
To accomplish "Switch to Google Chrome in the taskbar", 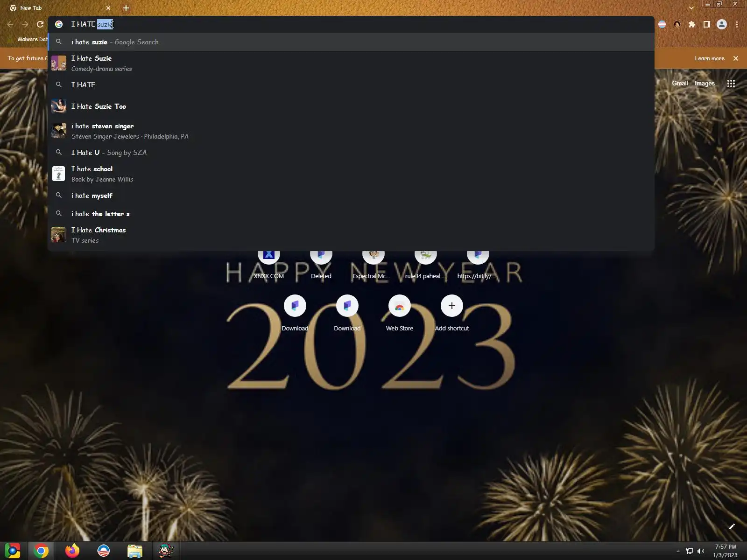I will (41, 551).
